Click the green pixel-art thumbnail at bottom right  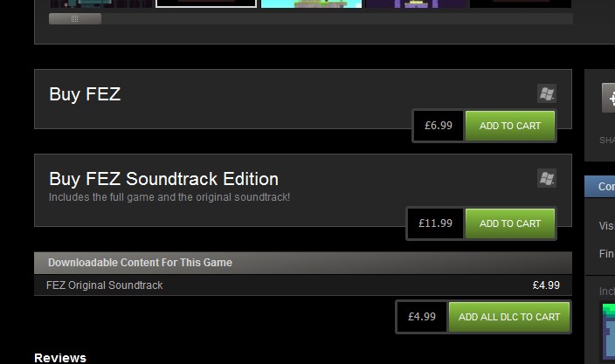608,330
